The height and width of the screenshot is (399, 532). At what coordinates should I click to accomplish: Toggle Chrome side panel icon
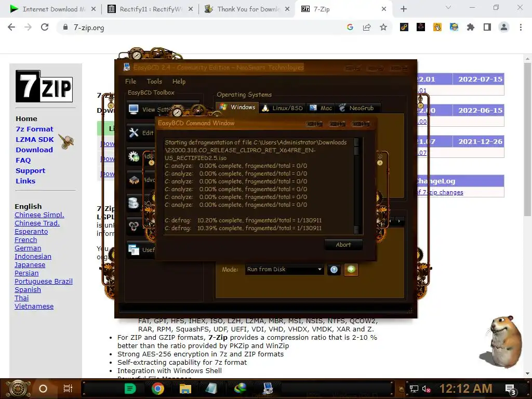(487, 27)
